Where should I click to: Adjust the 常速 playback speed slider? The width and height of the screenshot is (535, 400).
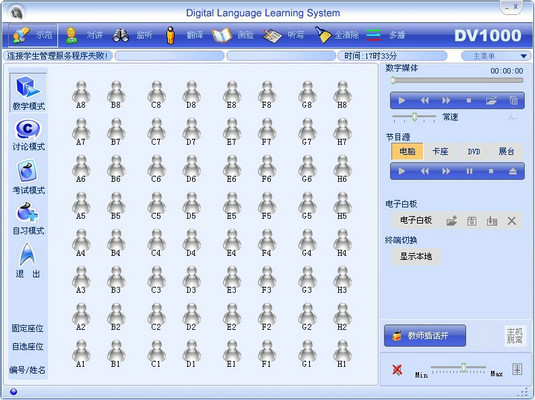(414, 117)
